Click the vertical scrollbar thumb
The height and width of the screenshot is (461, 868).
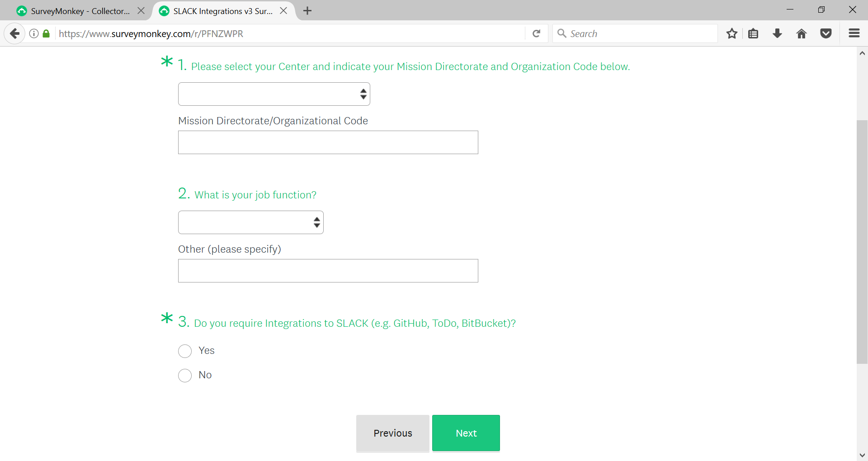862,242
